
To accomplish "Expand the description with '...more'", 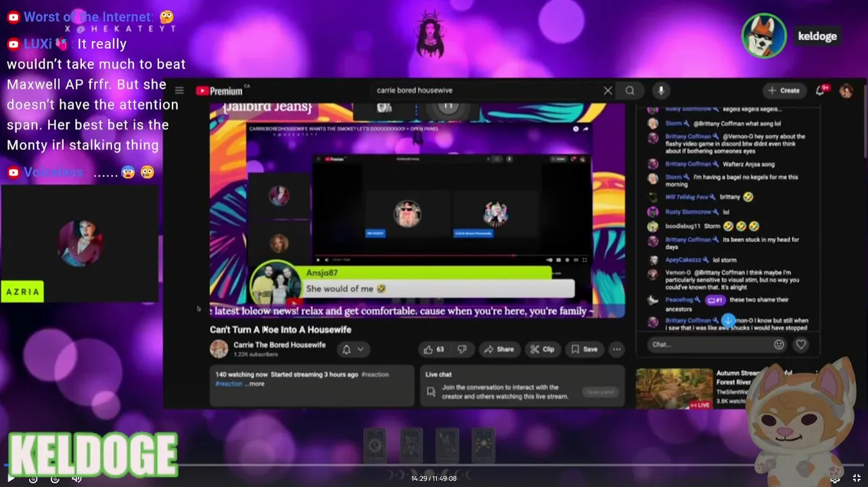I will 256,384.
